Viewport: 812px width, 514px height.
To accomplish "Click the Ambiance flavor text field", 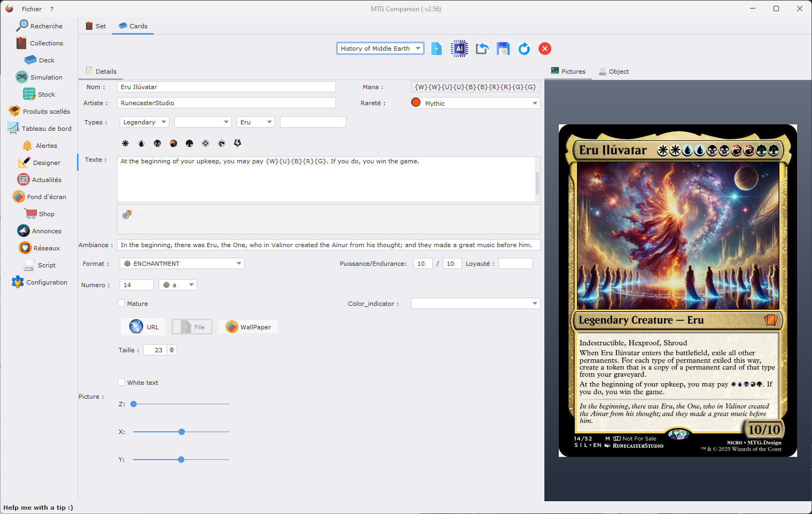I will point(329,245).
